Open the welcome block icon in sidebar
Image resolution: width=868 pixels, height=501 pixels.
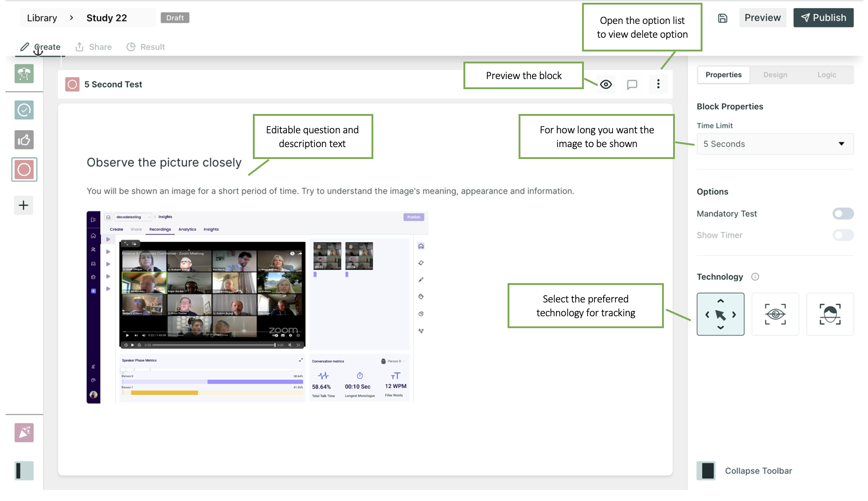[24, 74]
